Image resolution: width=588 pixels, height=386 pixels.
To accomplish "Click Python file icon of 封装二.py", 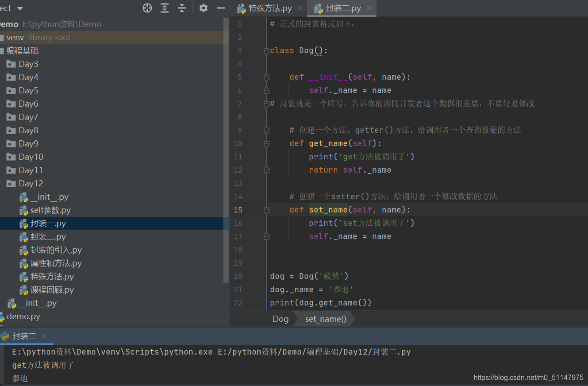I will [x=24, y=237].
